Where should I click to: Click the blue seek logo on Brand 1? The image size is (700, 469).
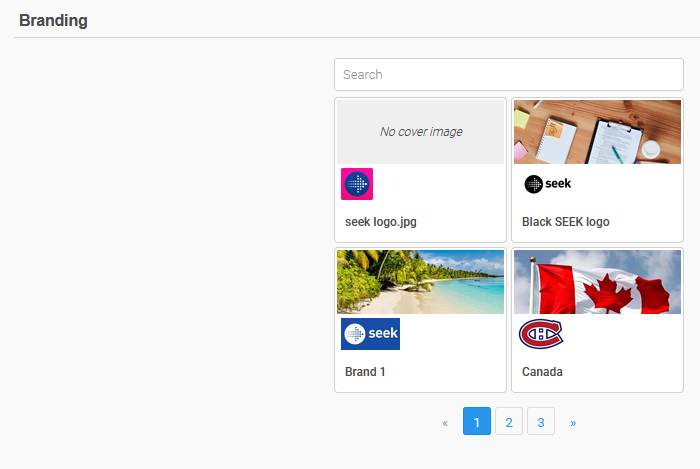(371, 334)
